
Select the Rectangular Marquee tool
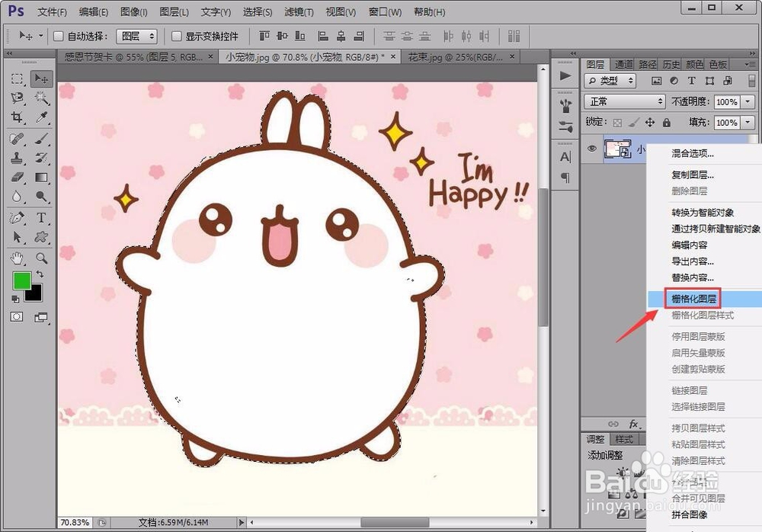point(18,79)
